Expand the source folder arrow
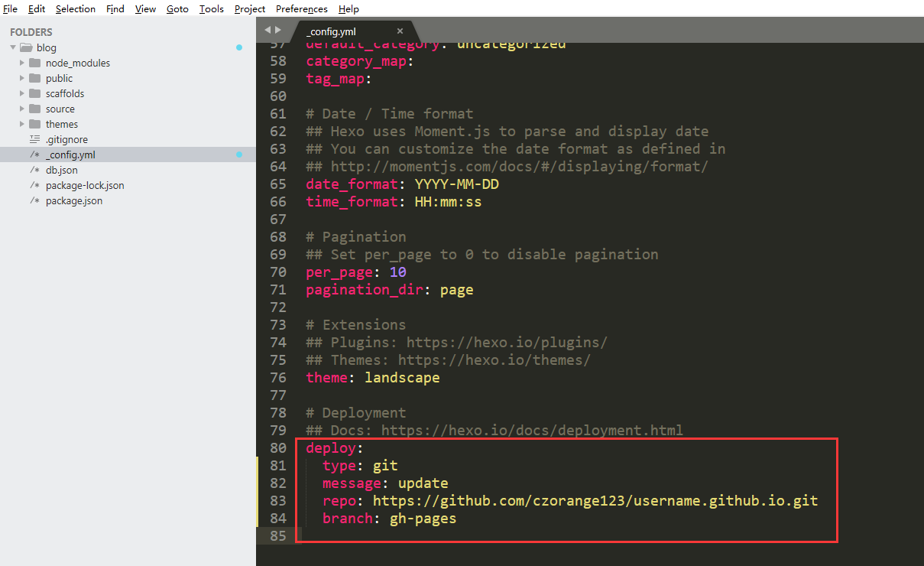924x566 pixels. [x=22, y=109]
